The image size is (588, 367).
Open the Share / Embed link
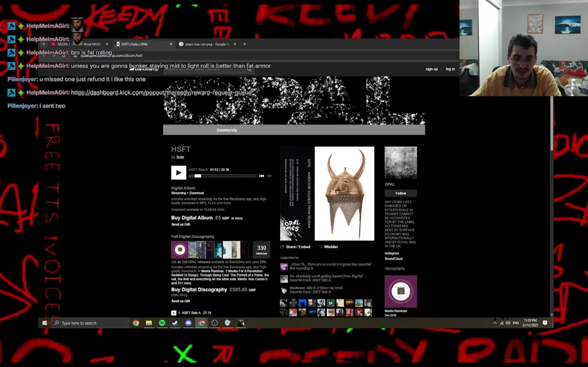point(295,247)
